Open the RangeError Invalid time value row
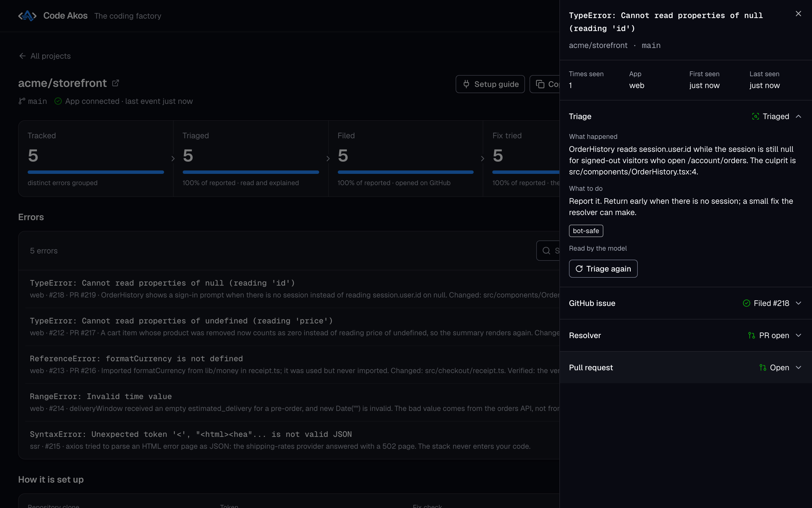This screenshot has height=508, width=812. (292, 402)
